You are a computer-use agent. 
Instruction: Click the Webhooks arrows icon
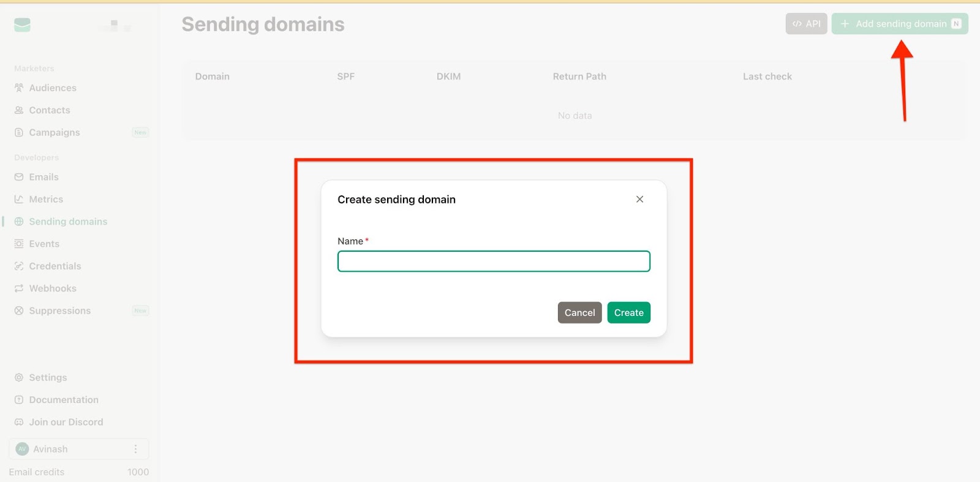pos(19,288)
